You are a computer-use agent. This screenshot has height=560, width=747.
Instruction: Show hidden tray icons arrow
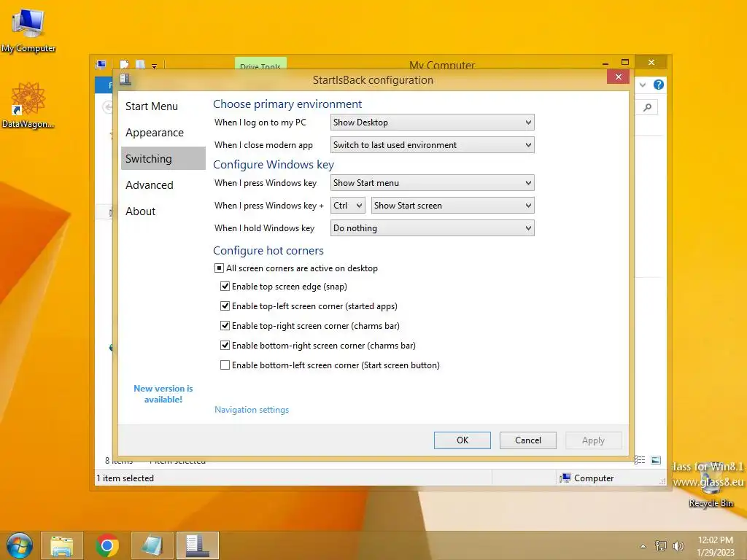click(643, 546)
